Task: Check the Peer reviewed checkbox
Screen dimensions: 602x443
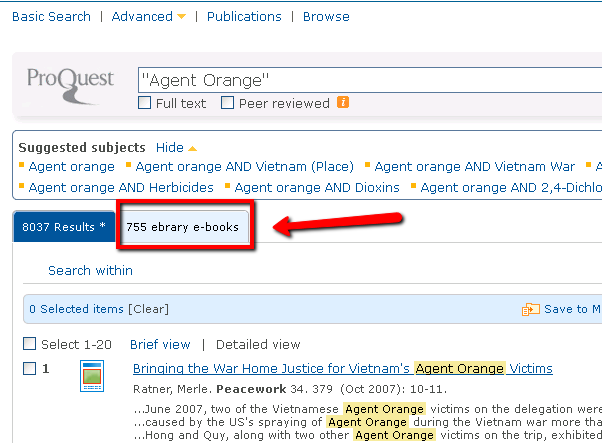Action: pos(228,103)
